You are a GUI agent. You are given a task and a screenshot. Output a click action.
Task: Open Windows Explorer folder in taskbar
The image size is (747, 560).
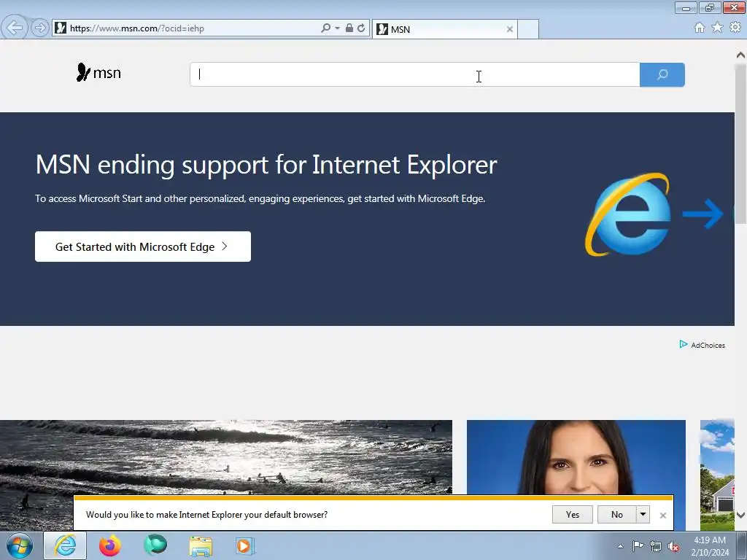coord(201,545)
